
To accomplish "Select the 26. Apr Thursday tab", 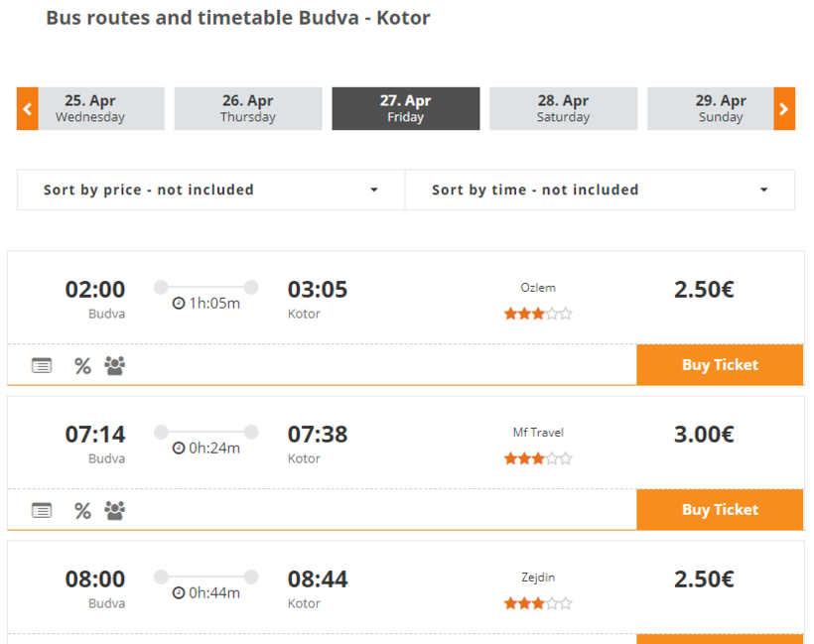I will pos(248,109).
